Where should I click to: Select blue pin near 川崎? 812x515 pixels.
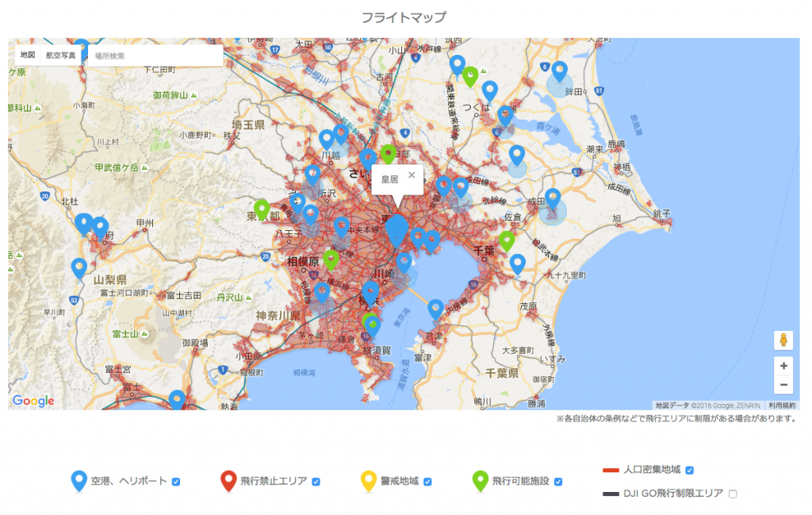click(x=404, y=262)
